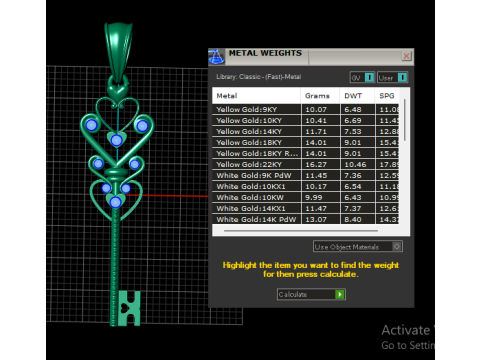
Task: Select the Yellow Gold:18KY R... row
Action: click(x=305, y=153)
